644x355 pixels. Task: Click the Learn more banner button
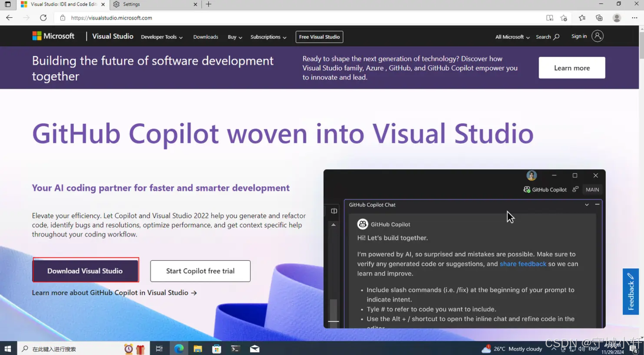click(x=572, y=68)
